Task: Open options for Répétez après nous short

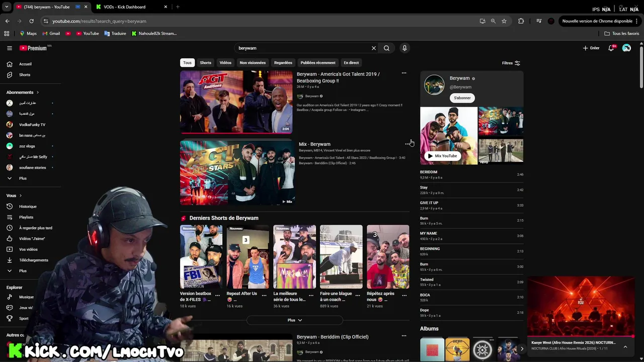Action: pos(404,295)
